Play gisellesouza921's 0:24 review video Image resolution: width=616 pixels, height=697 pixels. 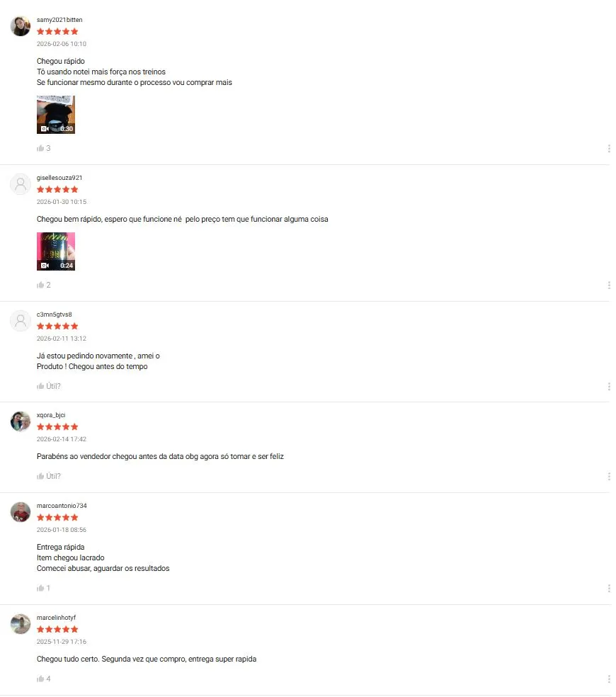point(55,251)
